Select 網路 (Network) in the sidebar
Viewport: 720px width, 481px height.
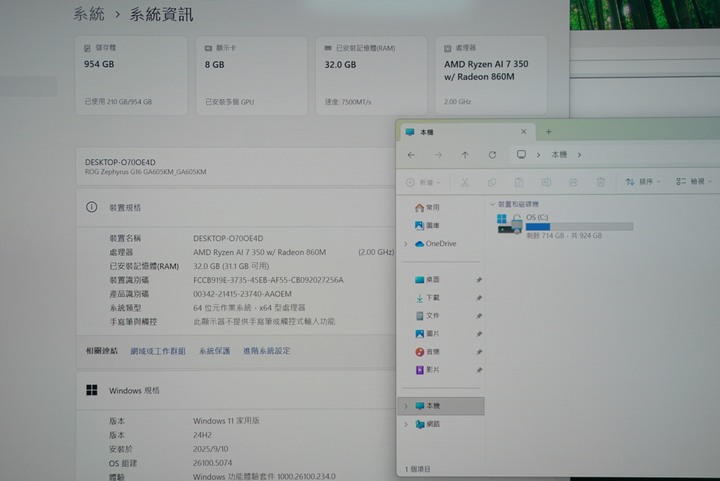click(428, 424)
